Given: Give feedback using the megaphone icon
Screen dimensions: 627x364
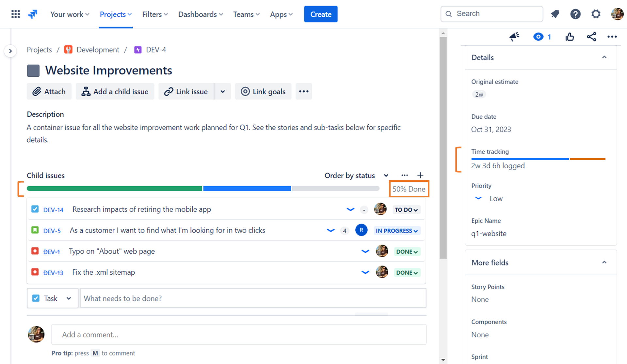Looking at the screenshot, I should click(514, 37).
